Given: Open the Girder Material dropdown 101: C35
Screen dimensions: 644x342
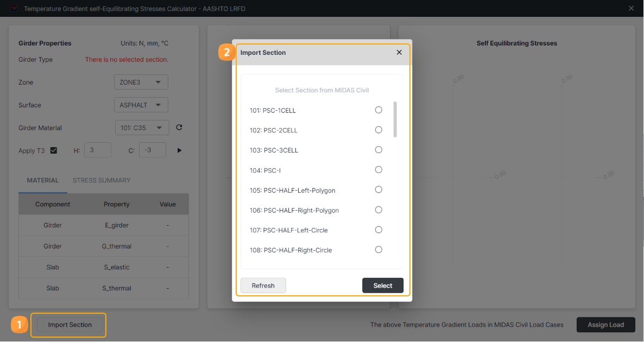Looking at the screenshot, I should point(142,128).
